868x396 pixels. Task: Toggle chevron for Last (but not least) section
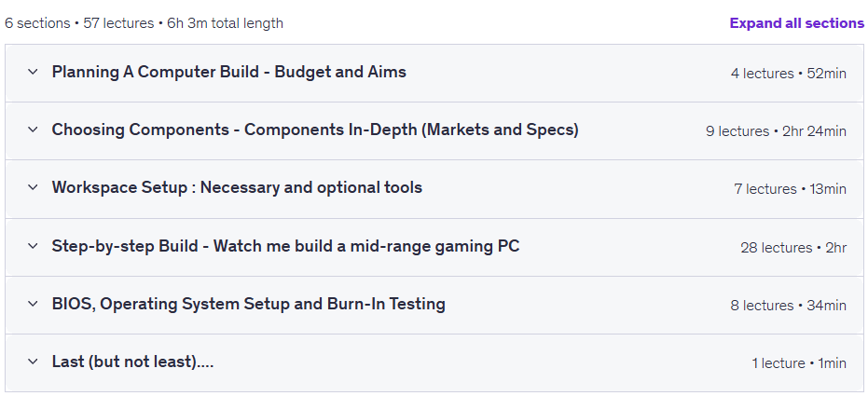[x=34, y=362]
